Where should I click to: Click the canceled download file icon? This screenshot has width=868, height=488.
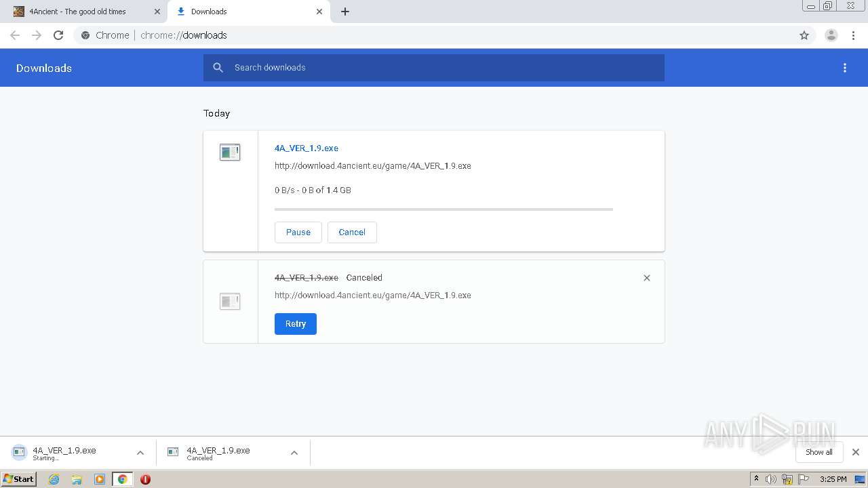click(x=230, y=302)
